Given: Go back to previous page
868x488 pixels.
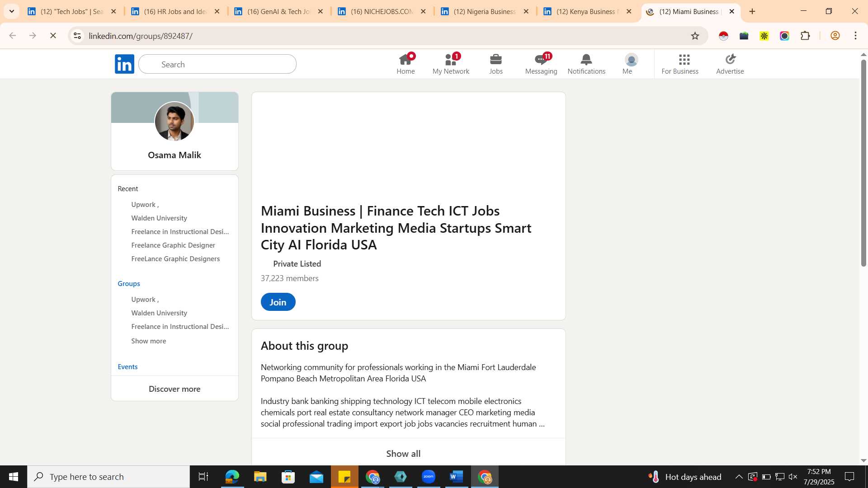Looking at the screenshot, I should (x=13, y=36).
